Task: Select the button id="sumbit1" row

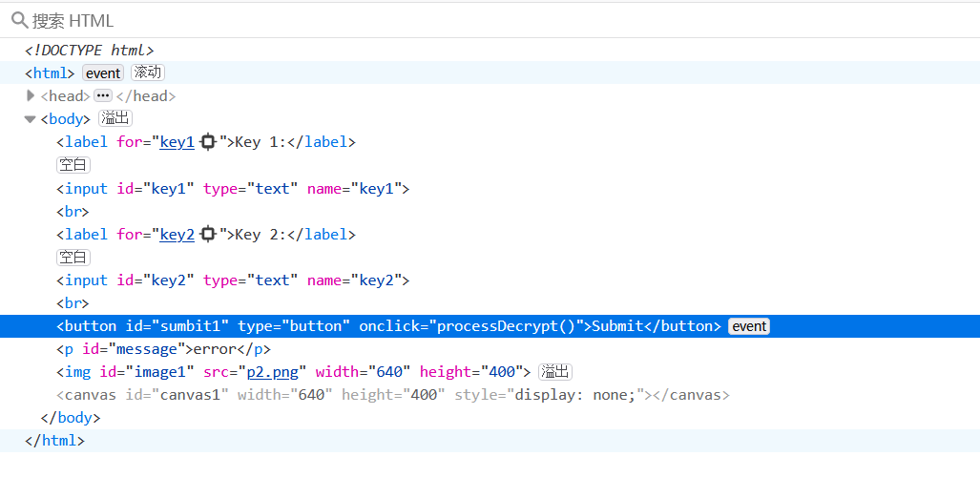Action: tap(490, 326)
